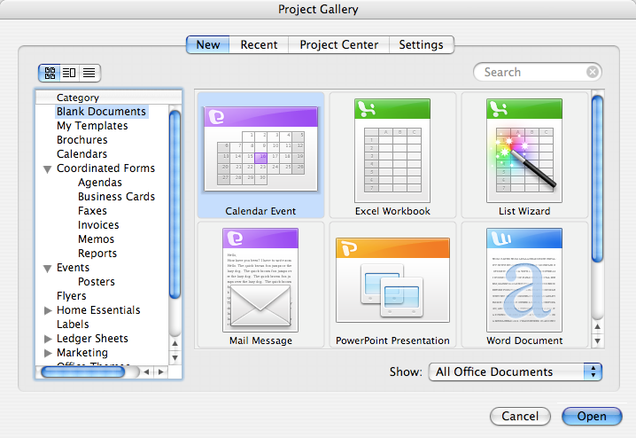Select Blank Documents category
Viewport: 636px width, 438px height.
(x=101, y=112)
